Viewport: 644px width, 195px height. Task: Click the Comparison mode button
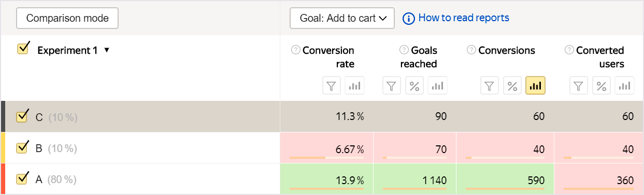(67, 18)
